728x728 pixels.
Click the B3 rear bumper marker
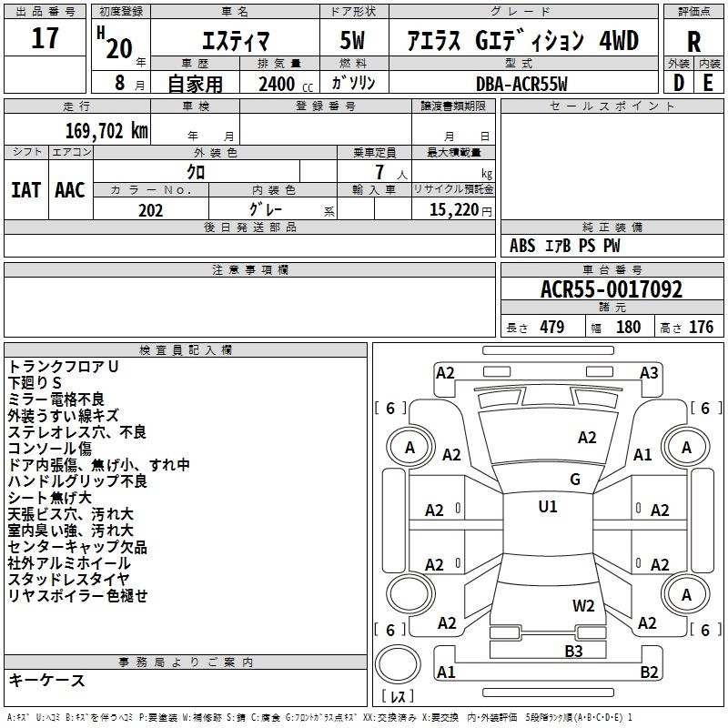coord(573,650)
